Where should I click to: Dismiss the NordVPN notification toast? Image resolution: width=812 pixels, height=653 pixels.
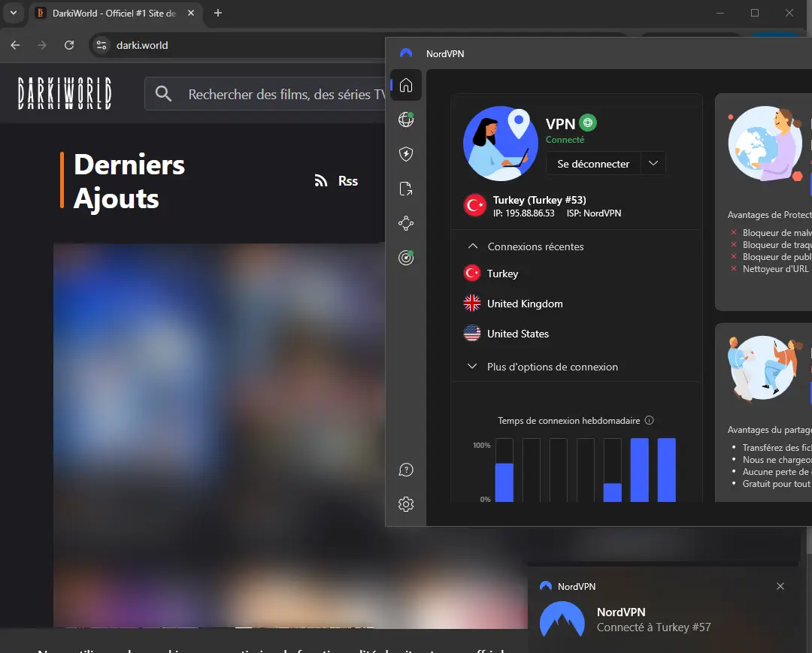pyautogui.click(x=780, y=586)
